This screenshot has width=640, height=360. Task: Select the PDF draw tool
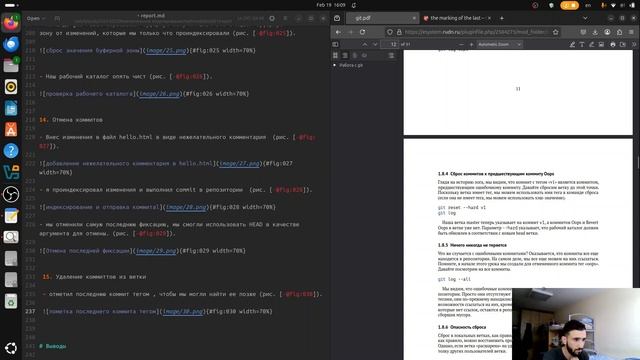(591, 44)
